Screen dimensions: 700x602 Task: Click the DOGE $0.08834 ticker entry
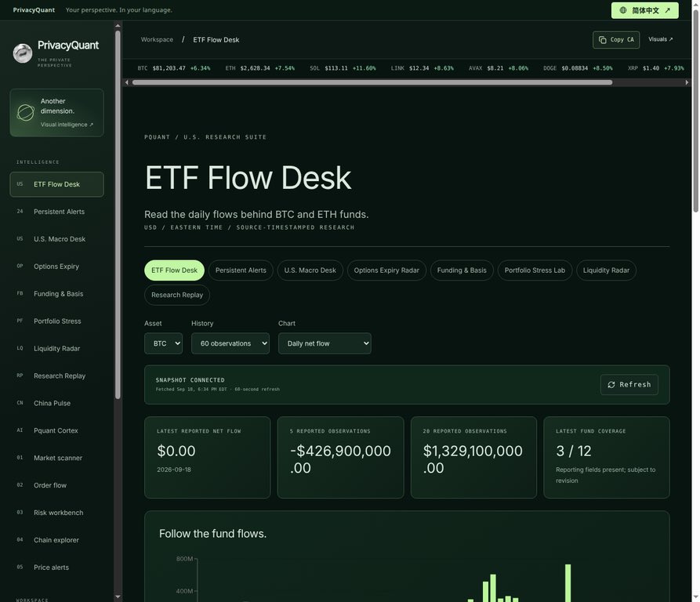pos(578,68)
